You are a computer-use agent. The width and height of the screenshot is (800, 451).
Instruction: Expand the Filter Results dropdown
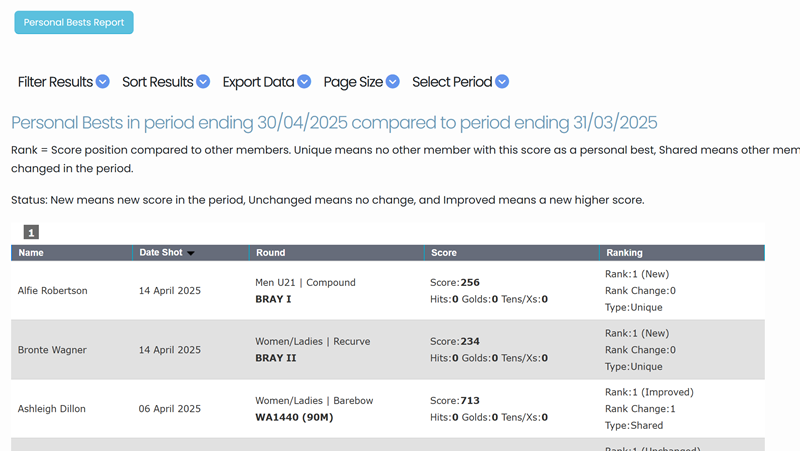(x=63, y=82)
